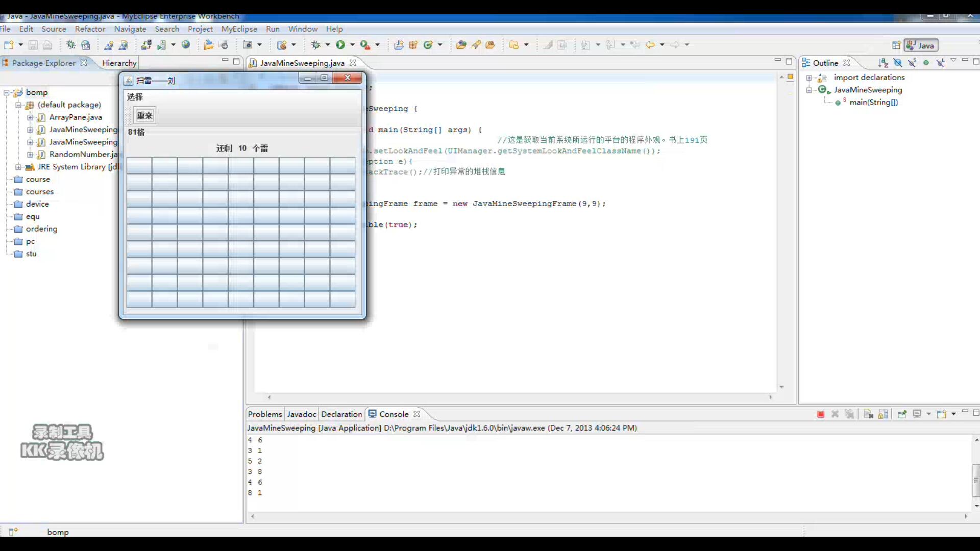Click the New file toolbar icon
The width and height of the screenshot is (980, 551).
[x=8, y=45]
